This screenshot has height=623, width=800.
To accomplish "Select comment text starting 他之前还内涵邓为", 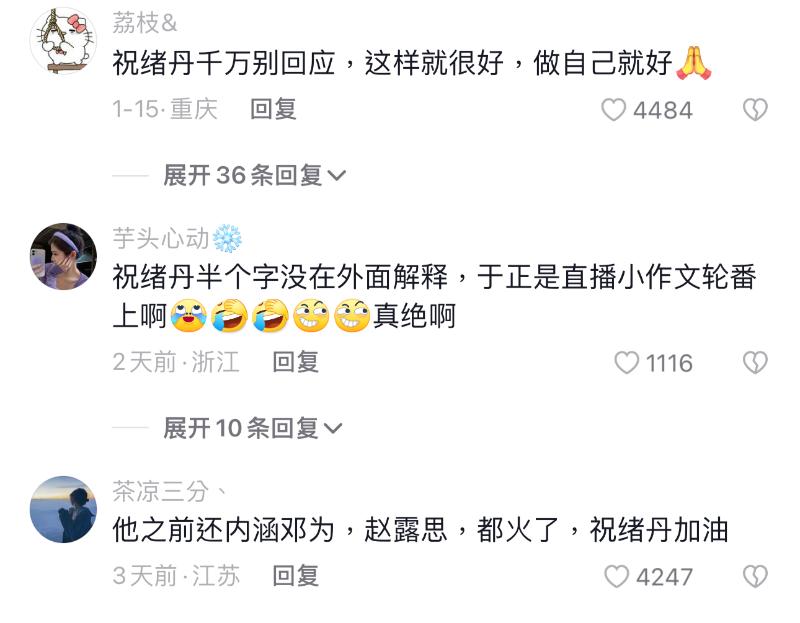I will (420, 530).
